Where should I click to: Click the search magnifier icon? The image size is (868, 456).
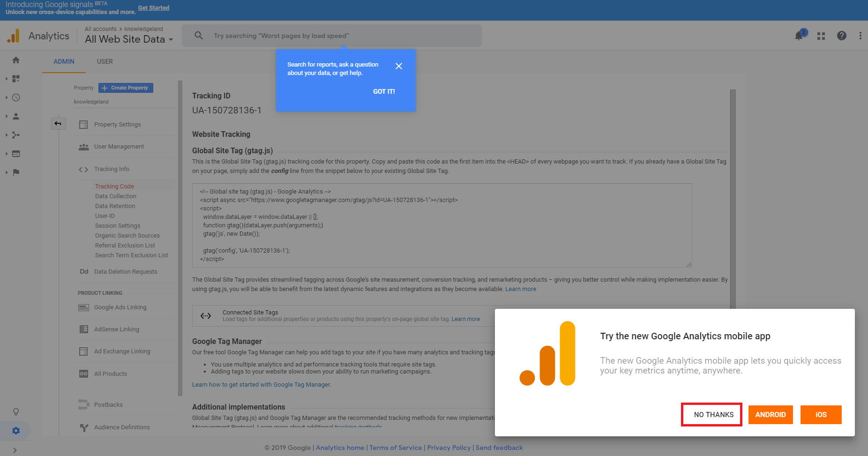coord(199,36)
